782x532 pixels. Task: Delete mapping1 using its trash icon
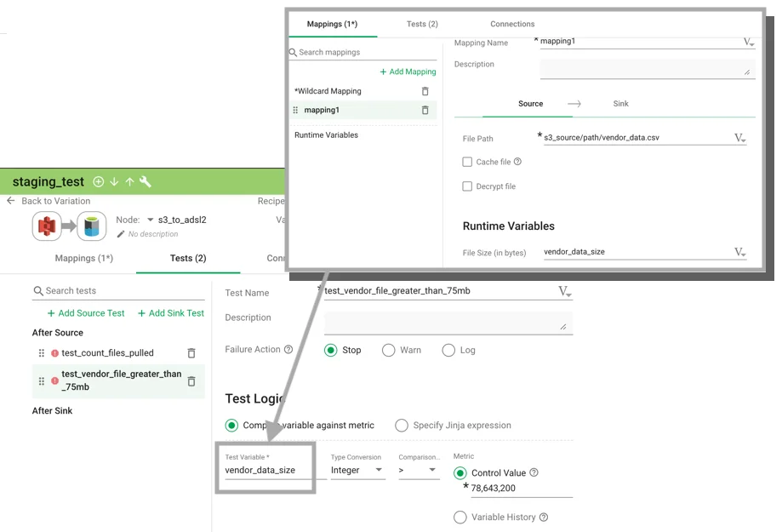click(425, 111)
